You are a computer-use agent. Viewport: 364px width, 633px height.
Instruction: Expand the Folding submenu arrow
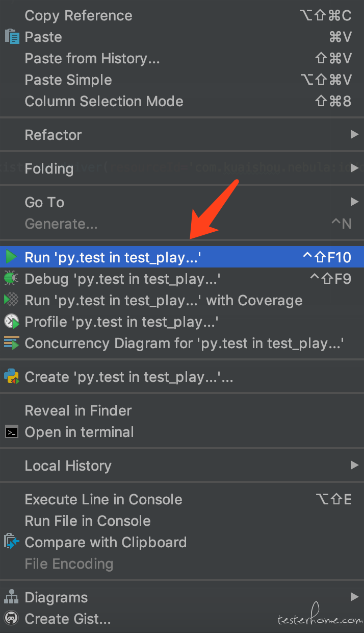(354, 168)
